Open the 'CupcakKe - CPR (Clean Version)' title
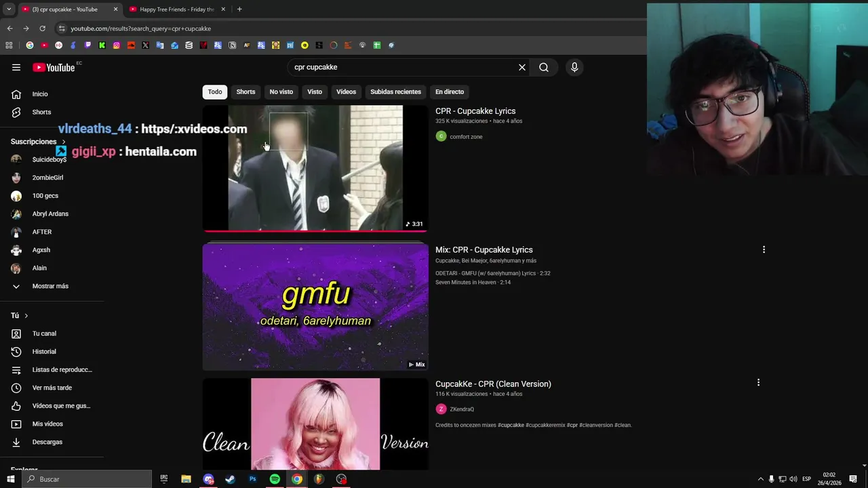 [493, 384]
